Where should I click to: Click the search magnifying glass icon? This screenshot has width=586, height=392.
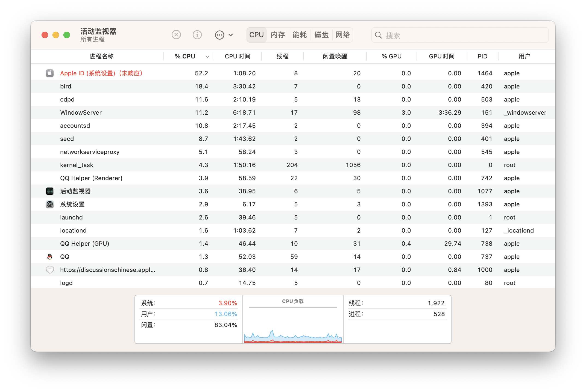(x=378, y=35)
